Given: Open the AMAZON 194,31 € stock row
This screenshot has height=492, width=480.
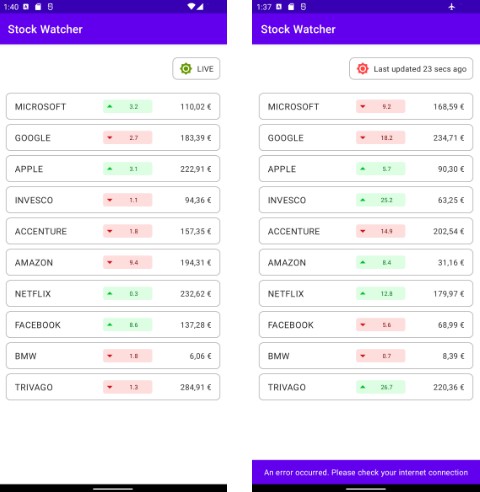Looking at the screenshot, I should click(113, 262).
